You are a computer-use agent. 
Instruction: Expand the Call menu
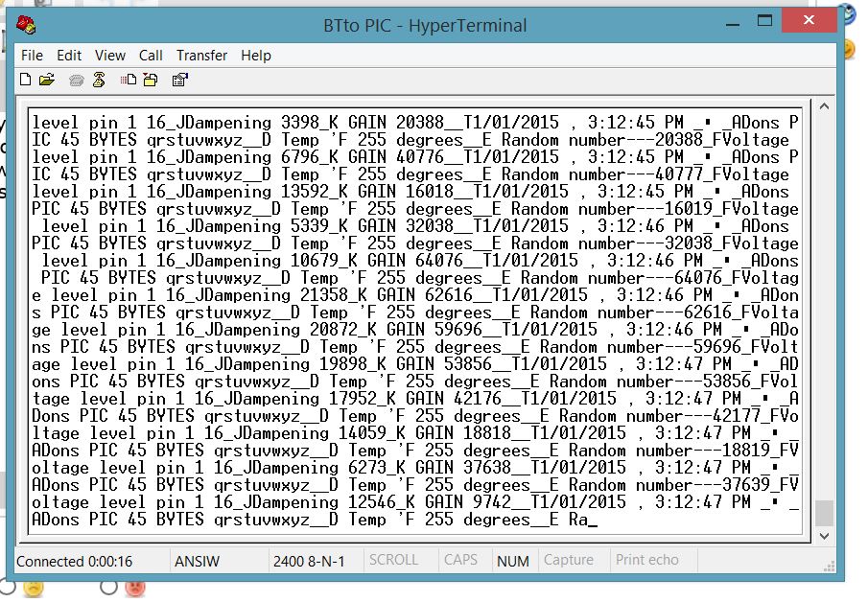click(x=151, y=56)
